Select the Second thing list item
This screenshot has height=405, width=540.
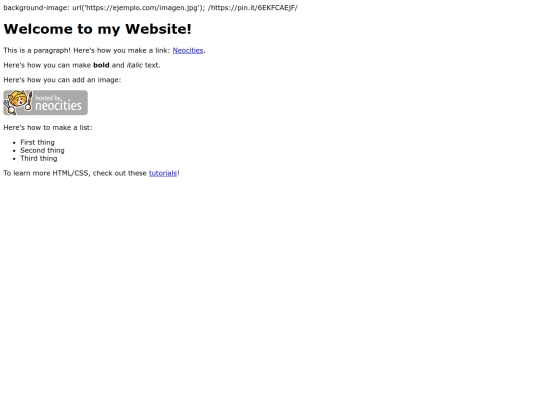coord(42,150)
